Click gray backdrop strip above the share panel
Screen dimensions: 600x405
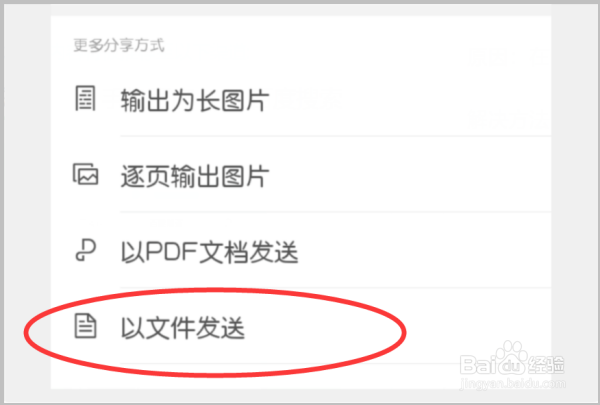pos(300,10)
